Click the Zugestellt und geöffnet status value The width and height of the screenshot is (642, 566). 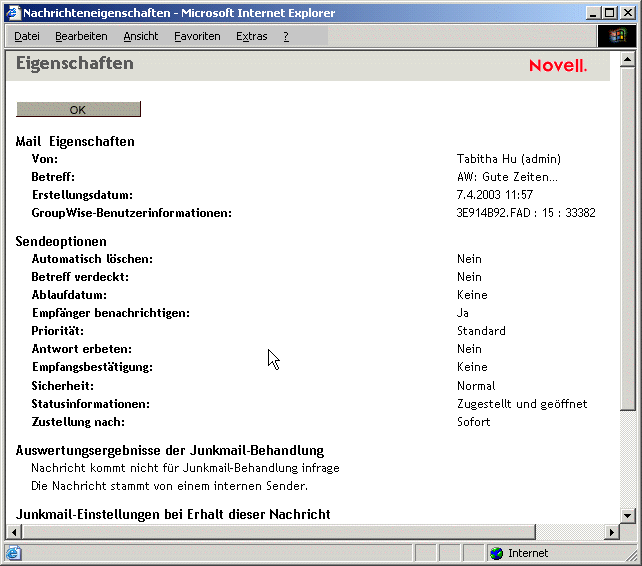522,404
